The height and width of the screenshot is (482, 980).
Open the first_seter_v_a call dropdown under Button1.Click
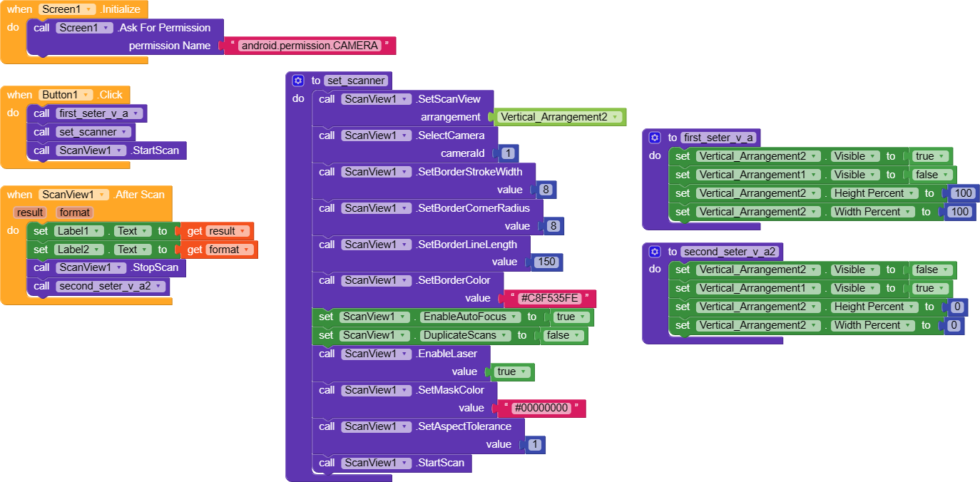(99, 113)
